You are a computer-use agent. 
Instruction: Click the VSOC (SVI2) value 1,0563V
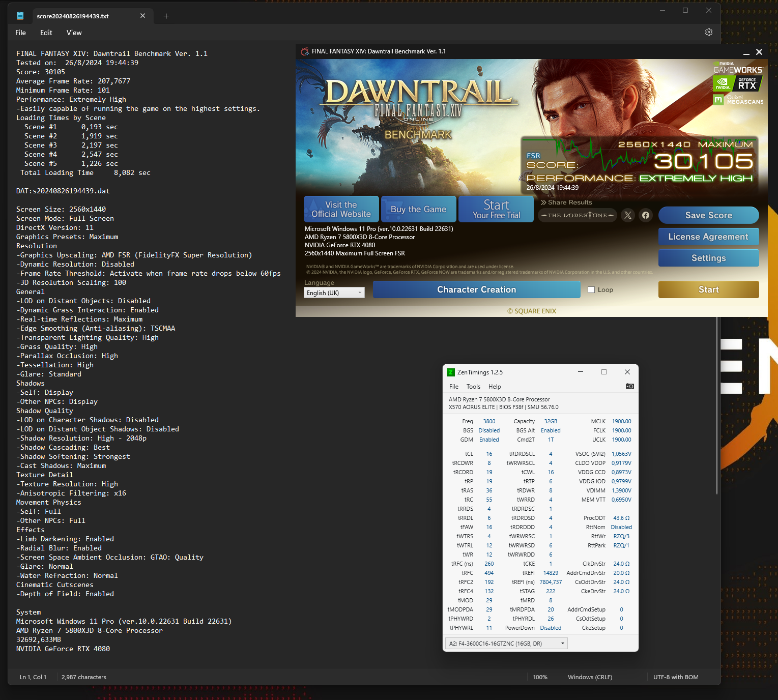(x=621, y=454)
